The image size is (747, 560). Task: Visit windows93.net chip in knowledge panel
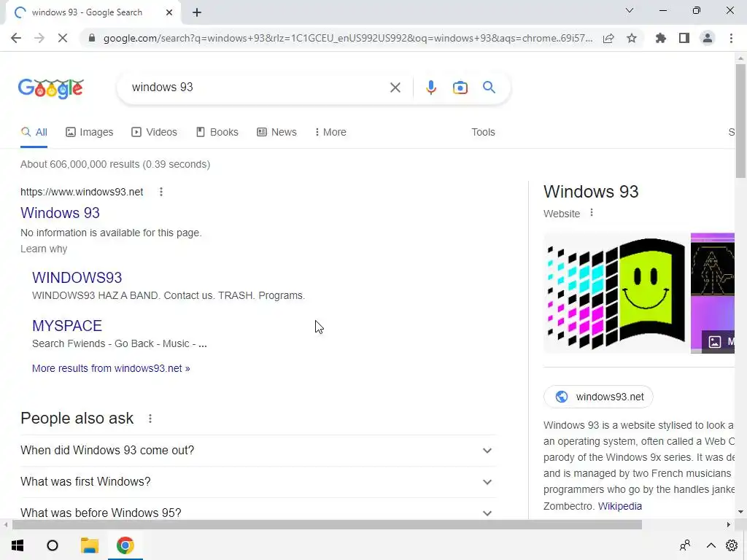tap(598, 397)
